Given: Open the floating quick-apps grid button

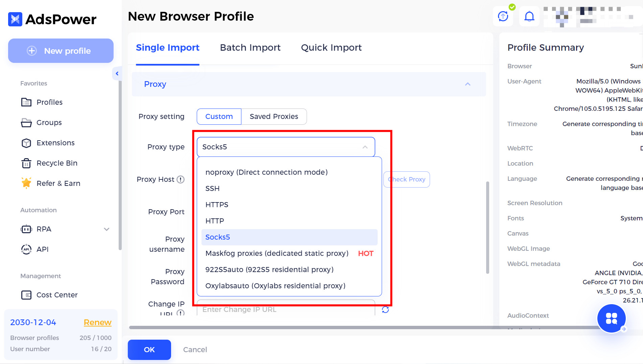Looking at the screenshot, I should pyautogui.click(x=612, y=318).
